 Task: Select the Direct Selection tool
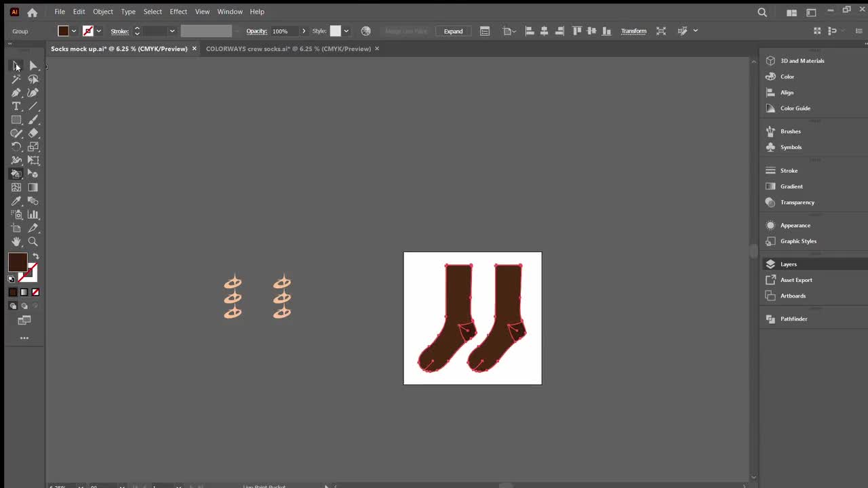[33, 66]
